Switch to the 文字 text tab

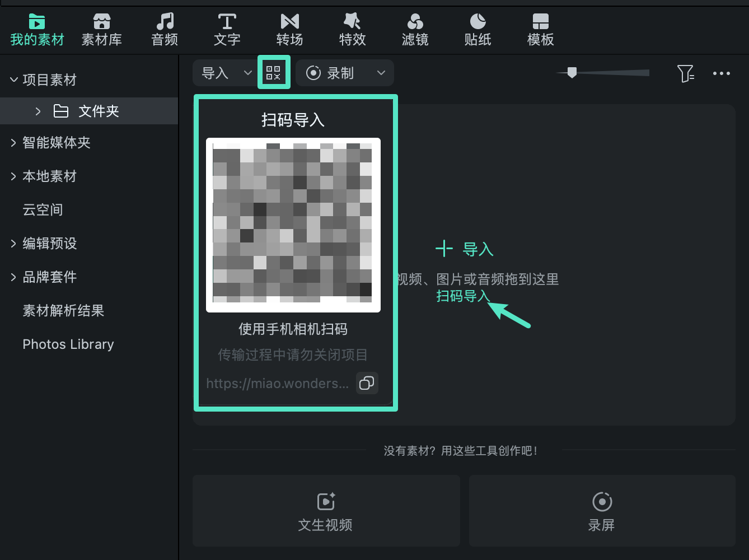(x=227, y=30)
